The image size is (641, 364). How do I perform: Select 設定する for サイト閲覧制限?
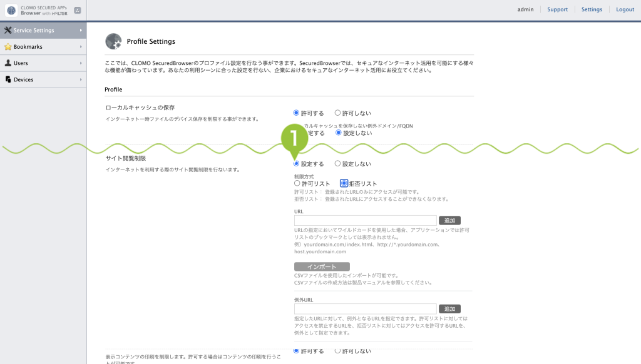coord(296,163)
